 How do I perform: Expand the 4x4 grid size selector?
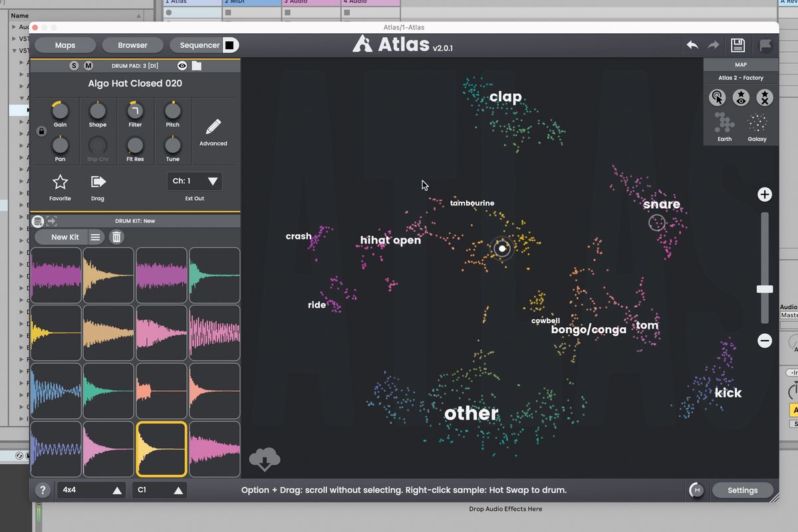point(90,489)
